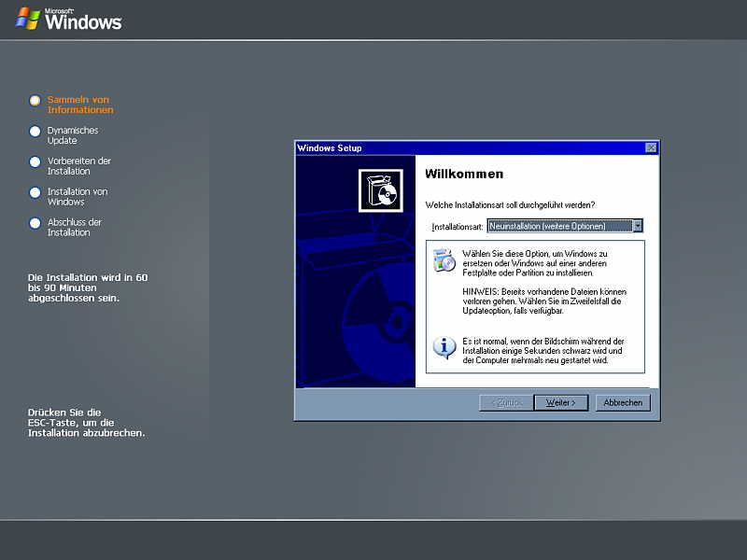Click the Welche Installationsart question text
This screenshot has height=560, width=747.
click(x=510, y=205)
